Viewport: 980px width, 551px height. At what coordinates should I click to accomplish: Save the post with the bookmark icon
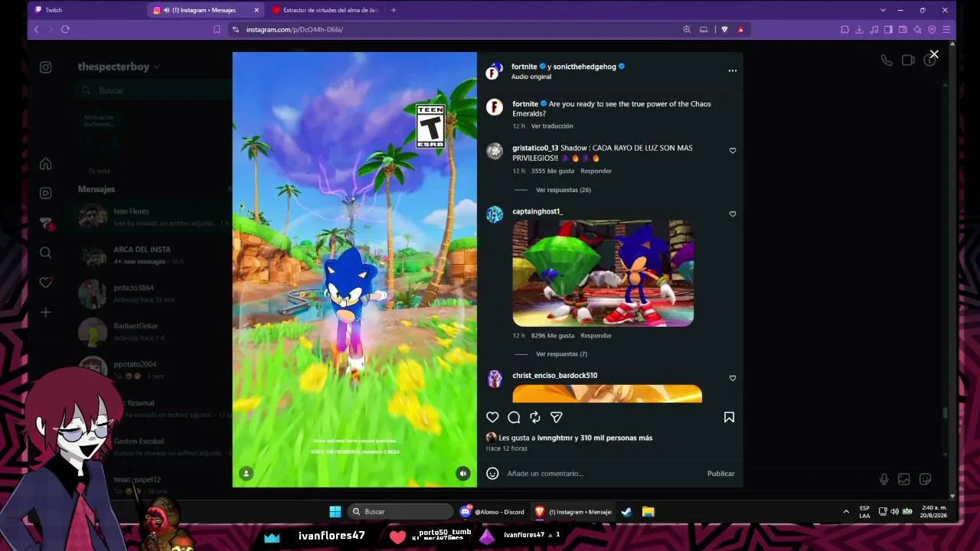pyautogui.click(x=729, y=417)
